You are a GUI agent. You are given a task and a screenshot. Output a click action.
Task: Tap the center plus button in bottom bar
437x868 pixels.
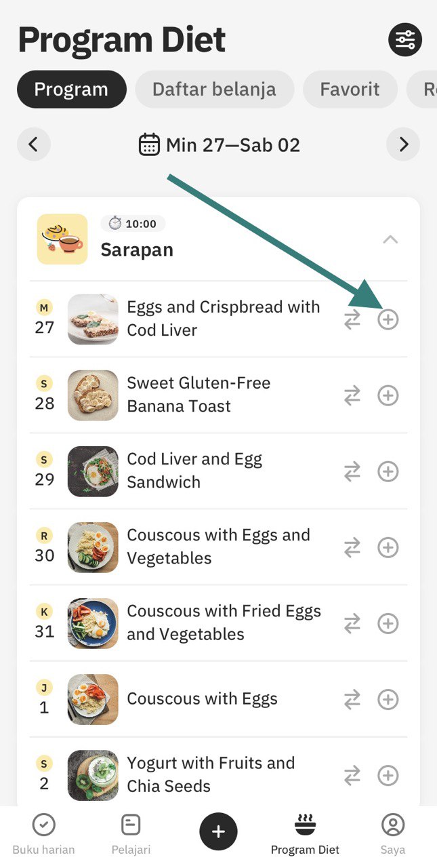[218, 831]
